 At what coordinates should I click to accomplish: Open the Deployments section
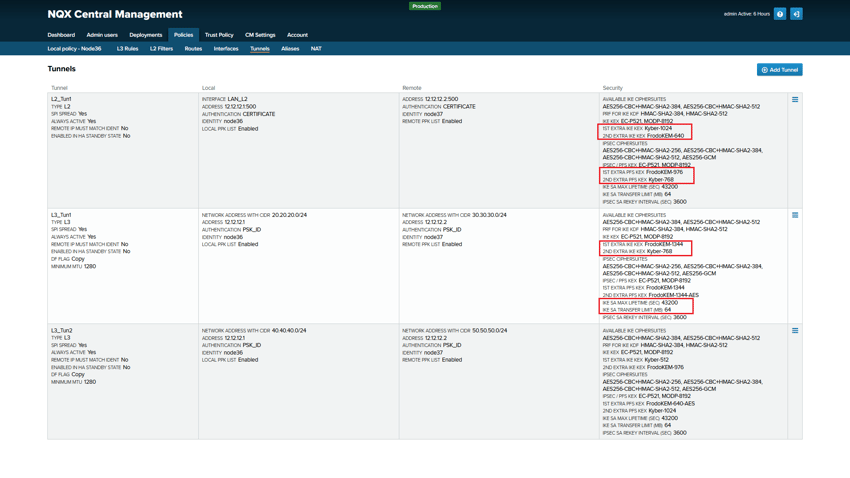point(145,35)
